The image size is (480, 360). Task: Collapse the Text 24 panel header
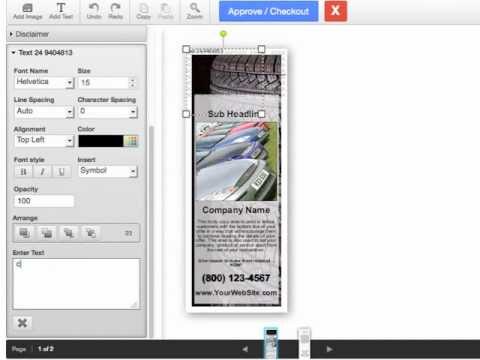(42, 53)
